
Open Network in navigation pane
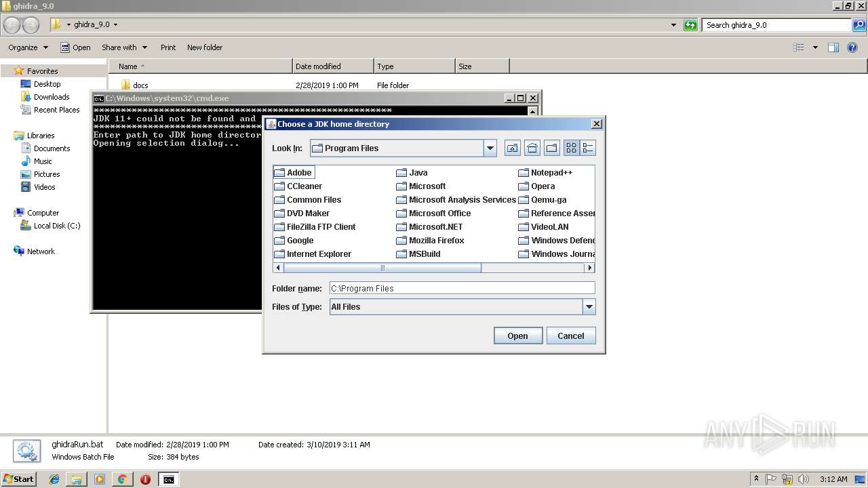click(x=35, y=251)
